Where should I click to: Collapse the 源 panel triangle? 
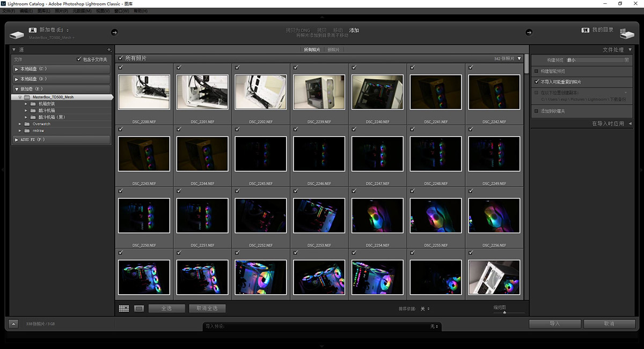[14, 49]
